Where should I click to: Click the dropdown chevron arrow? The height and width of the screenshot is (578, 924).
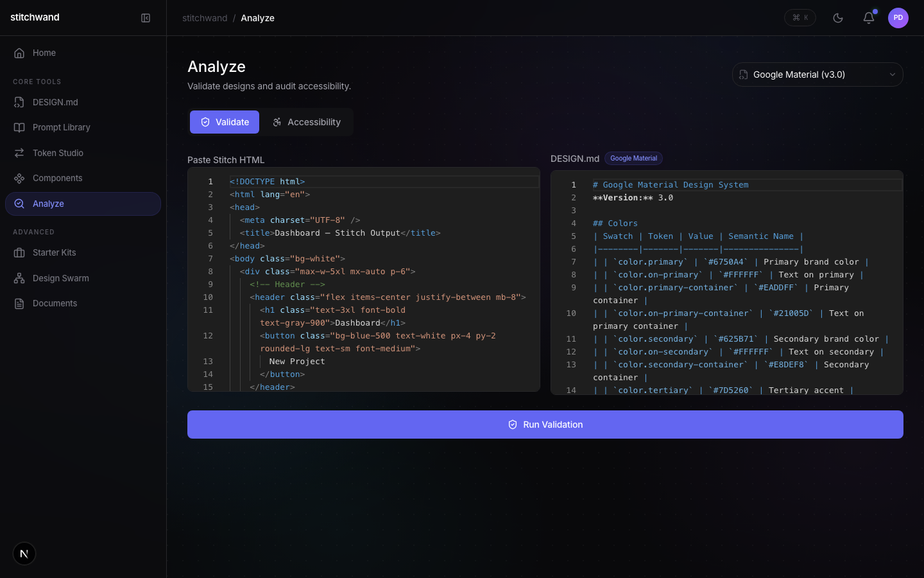point(892,74)
